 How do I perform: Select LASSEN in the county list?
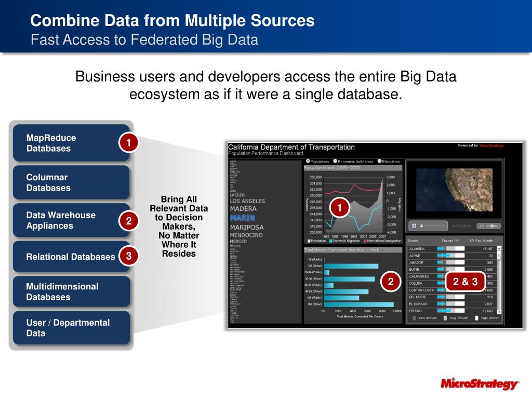pyautogui.click(x=237, y=195)
